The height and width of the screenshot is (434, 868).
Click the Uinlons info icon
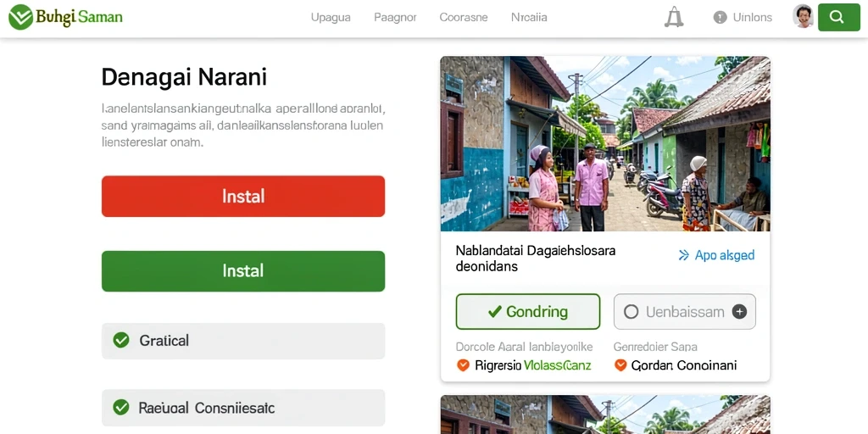click(x=720, y=17)
